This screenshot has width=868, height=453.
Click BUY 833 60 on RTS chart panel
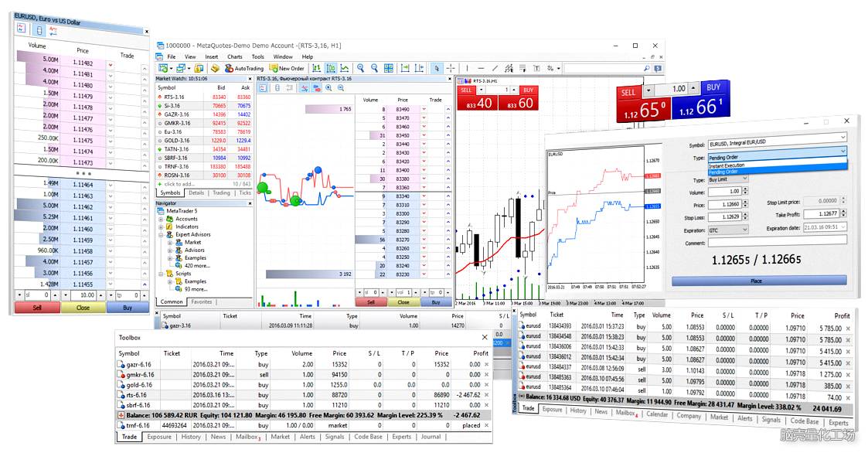pyautogui.click(x=519, y=98)
